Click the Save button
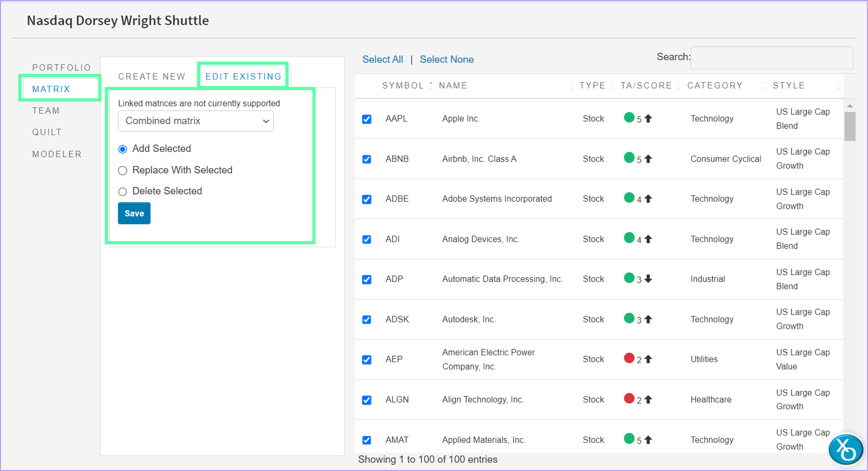This screenshot has width=868, height=471. coord(134,213)
